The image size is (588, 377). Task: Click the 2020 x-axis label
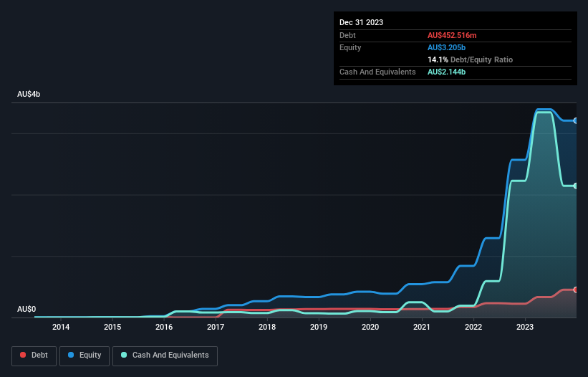pos(370,327)
